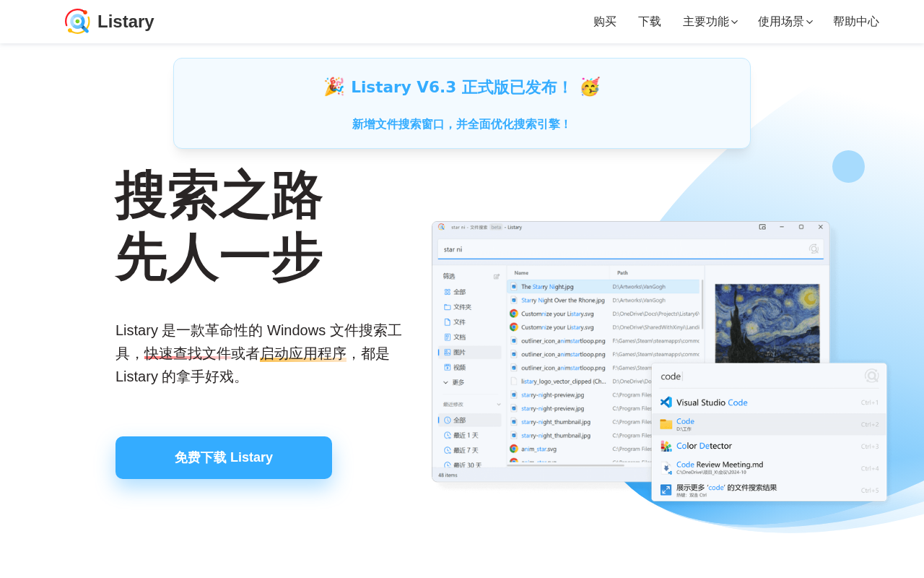Click 展示更多 'code' 的文件搜索结果 entry
924x578 pixels.
769,490
